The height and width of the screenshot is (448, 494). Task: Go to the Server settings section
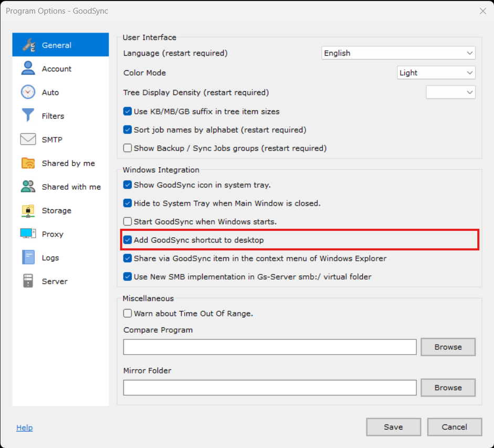point(55,281)
